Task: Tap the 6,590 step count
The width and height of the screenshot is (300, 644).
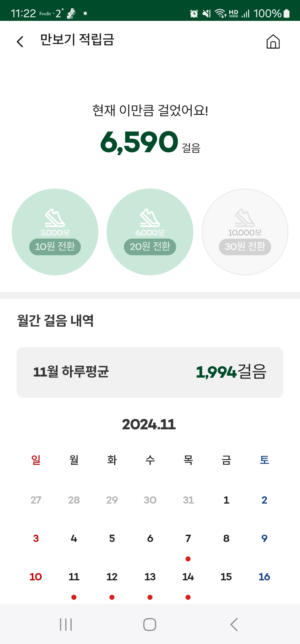Action: pos(139,142)
